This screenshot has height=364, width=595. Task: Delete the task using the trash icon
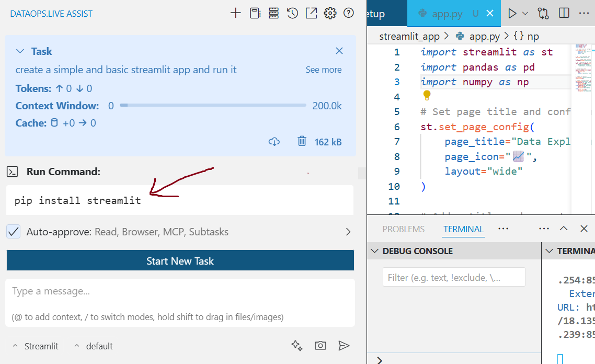(302, 141)
